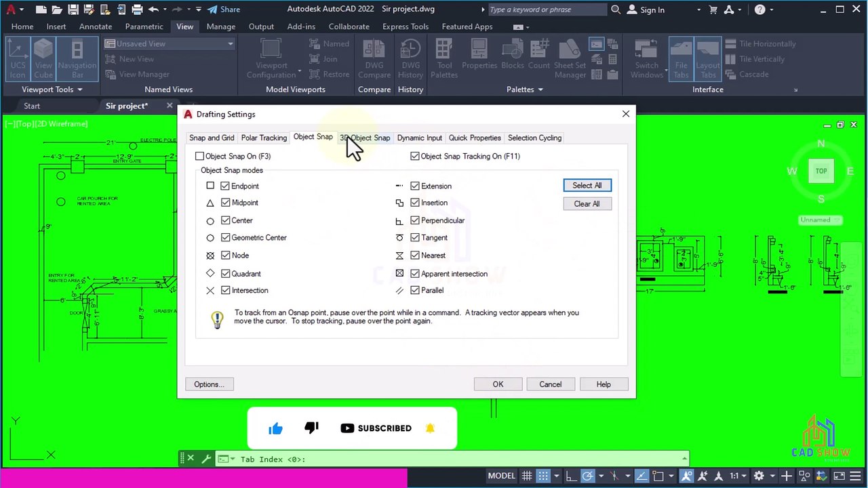Click DWG Compare ribbon icon

click(374, 58)
